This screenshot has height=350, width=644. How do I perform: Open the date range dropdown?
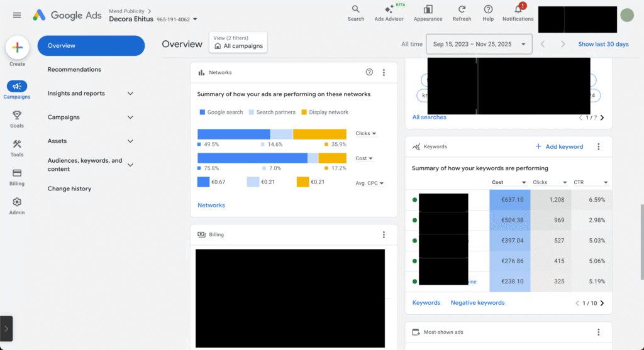click(479, 44)
